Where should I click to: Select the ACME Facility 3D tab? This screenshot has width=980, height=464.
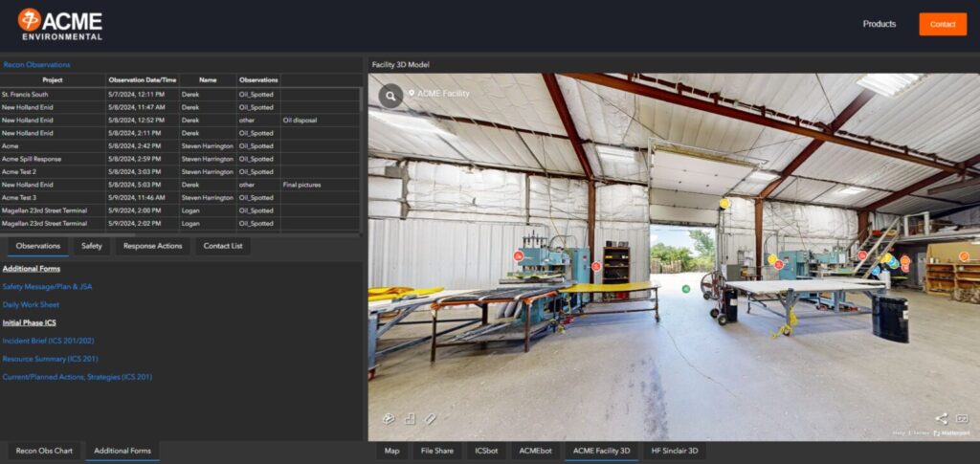(x=601, y=451)
